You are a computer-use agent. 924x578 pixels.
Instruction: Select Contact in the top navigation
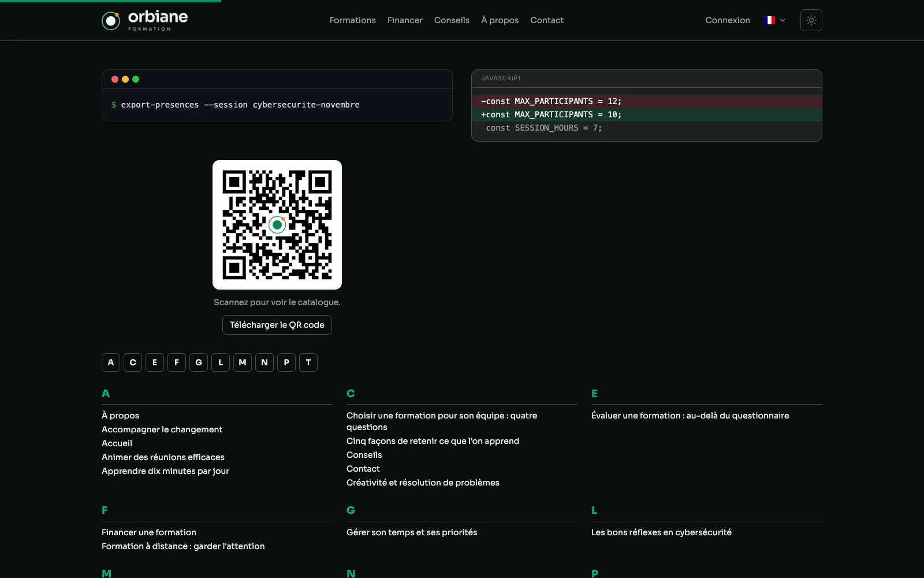[547, 20]
